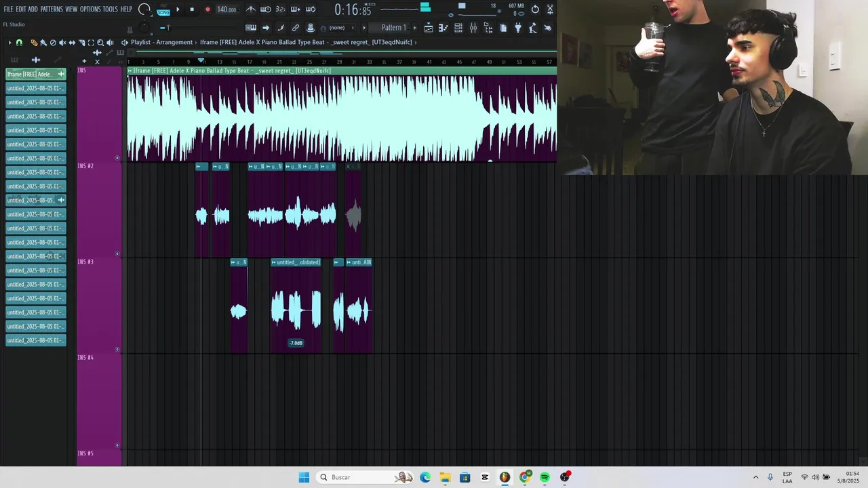Viewport: 868px width, 488px height.
Task: Open the EDIT menu
Action: [x=20, y=9]
